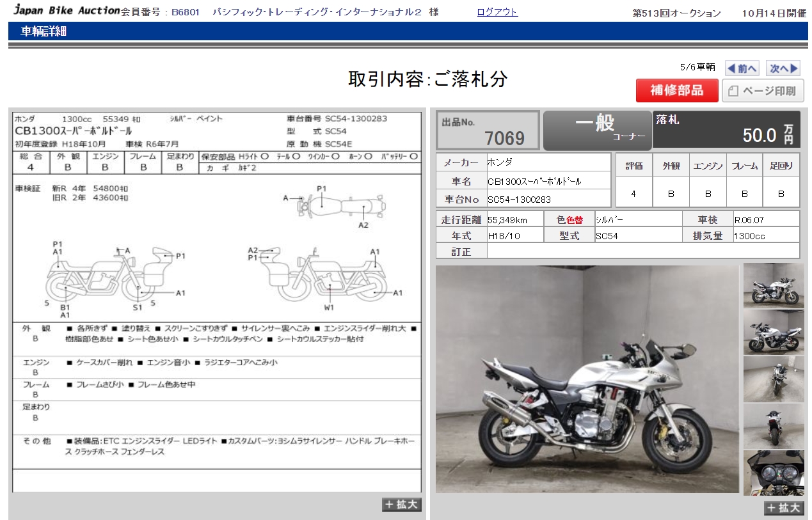The width and height of the screenshot is (812, 520).
Task: Click the 車輌詳細 page heading
Action: pyautogui.click(x=44, y=31)
